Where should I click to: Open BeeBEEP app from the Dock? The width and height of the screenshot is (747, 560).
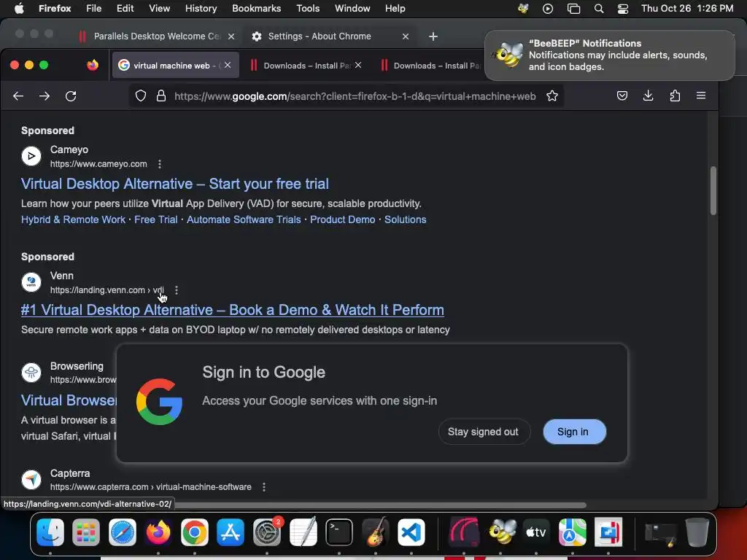coord(500,532)
